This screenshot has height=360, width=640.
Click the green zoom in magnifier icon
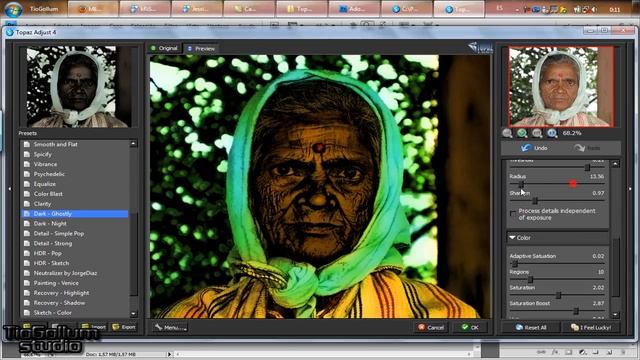522,133
